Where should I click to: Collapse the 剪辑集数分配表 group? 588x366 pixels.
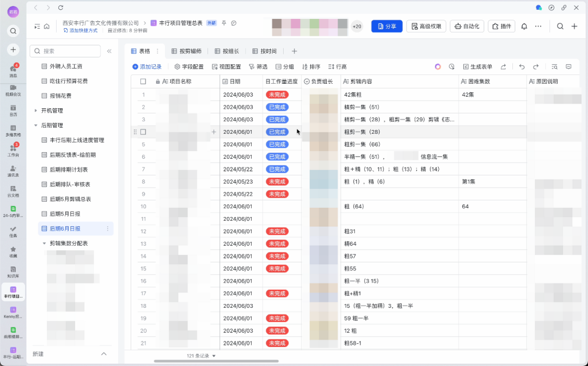coord(44,244)
